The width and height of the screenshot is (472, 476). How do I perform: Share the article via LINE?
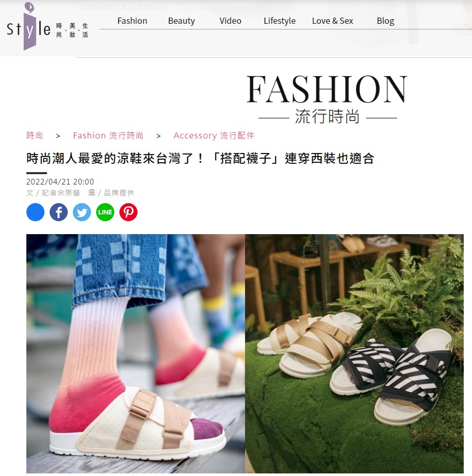pos(105,212)
